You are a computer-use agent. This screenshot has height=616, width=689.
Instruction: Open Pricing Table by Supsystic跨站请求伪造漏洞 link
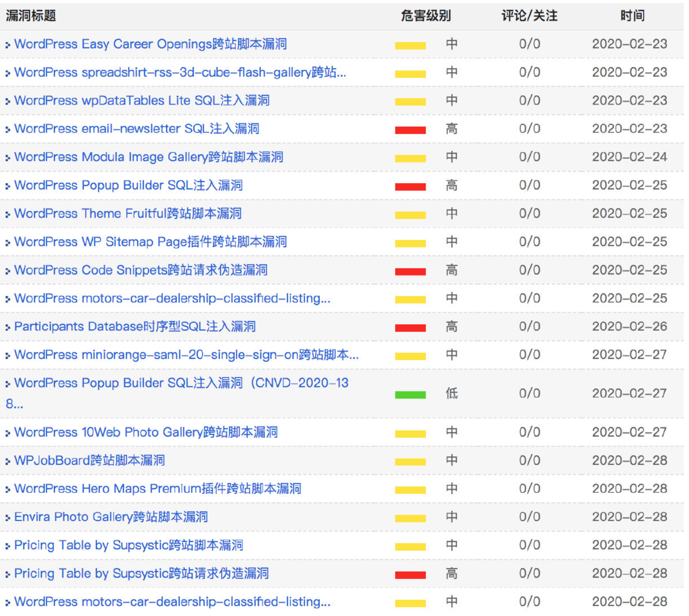point(142,573)
